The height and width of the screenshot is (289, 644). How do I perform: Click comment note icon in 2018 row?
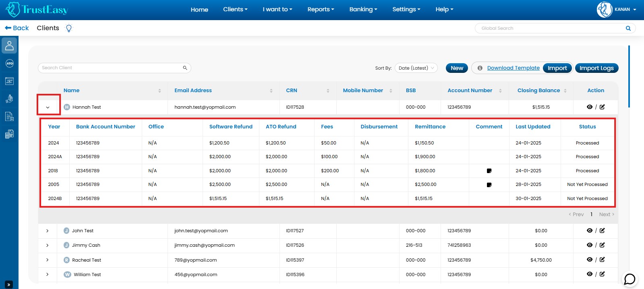(x=489, y=171)
